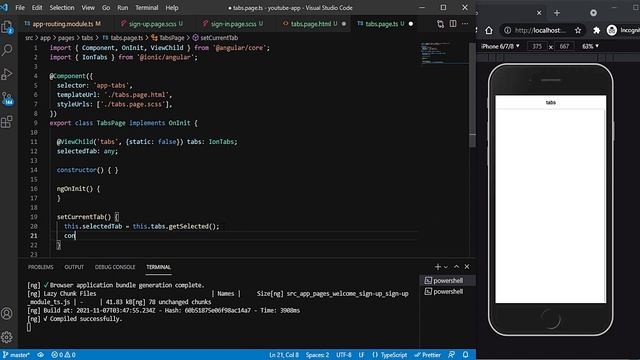Open the Manage gear menu
Screen dimensions: 640x360
pyautogui.click(x=7, y=337)
